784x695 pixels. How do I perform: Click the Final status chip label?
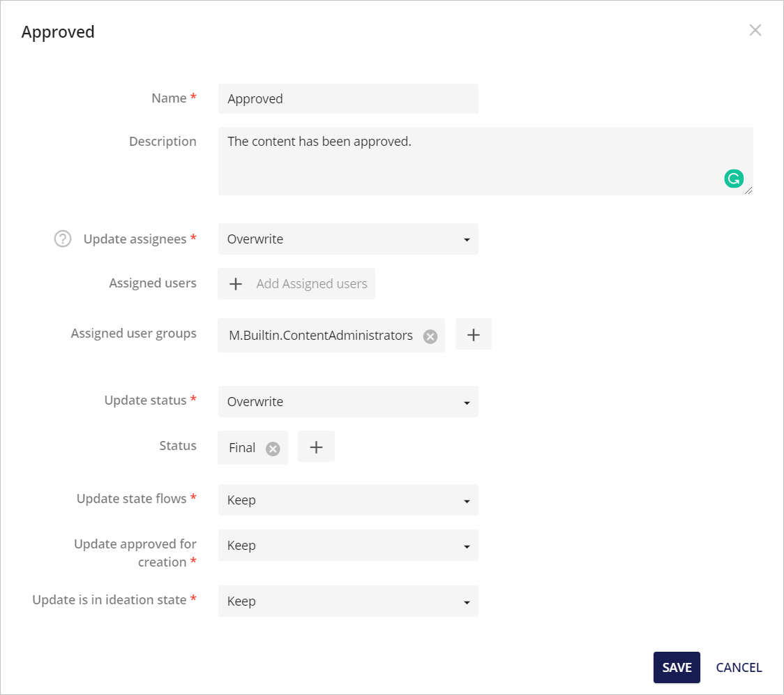(x=242, y=447)
